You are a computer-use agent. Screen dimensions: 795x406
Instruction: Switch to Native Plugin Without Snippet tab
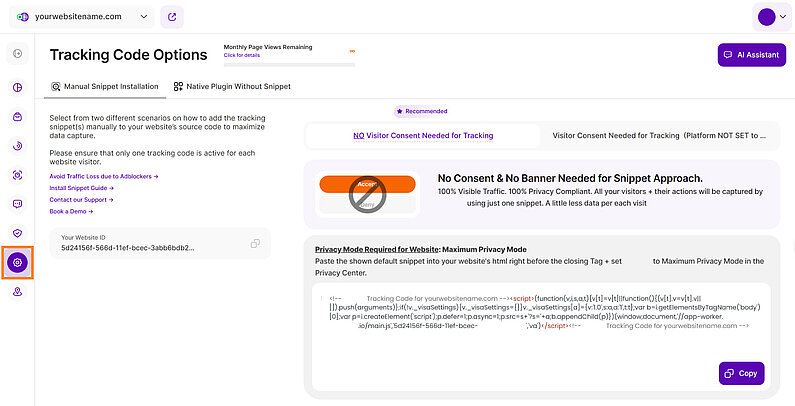(232, 87)
